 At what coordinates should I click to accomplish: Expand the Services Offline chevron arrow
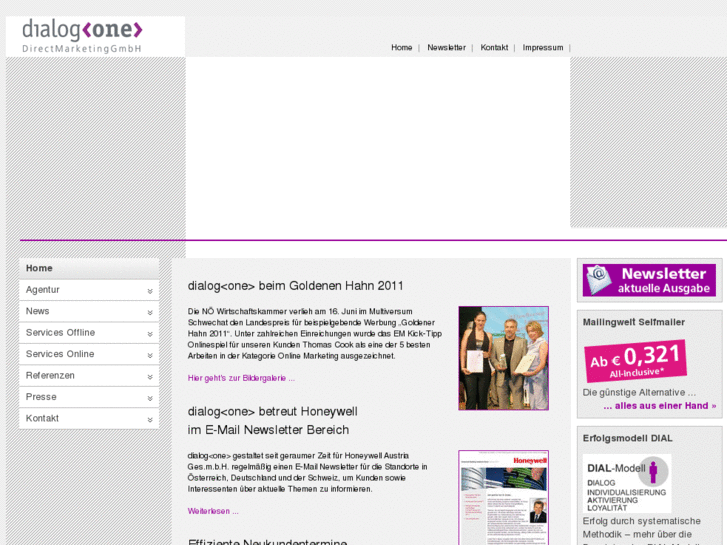[x=150, y=334]
